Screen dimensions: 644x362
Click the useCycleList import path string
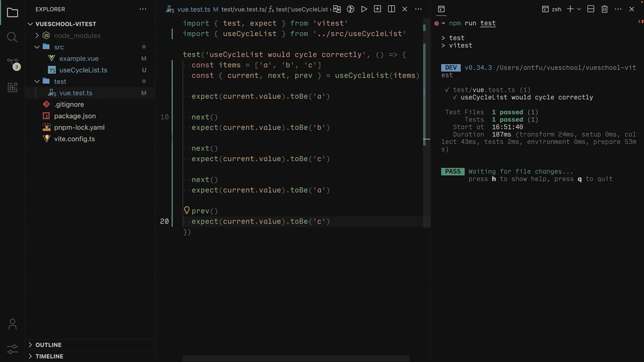point(359,34)
